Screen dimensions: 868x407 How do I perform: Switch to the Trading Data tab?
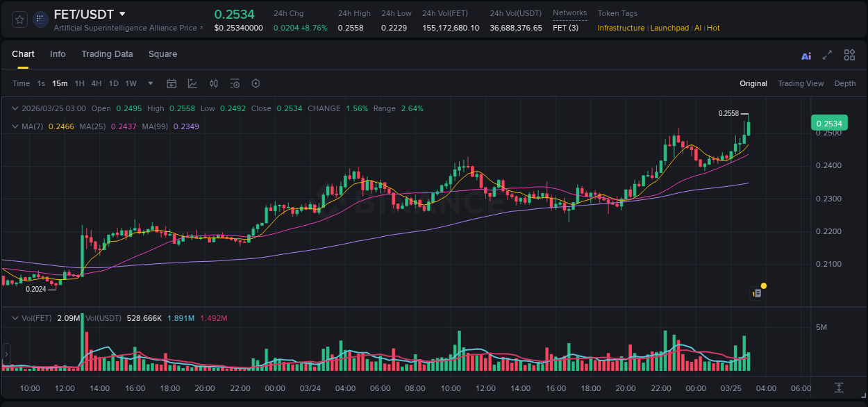pos(108,54)
